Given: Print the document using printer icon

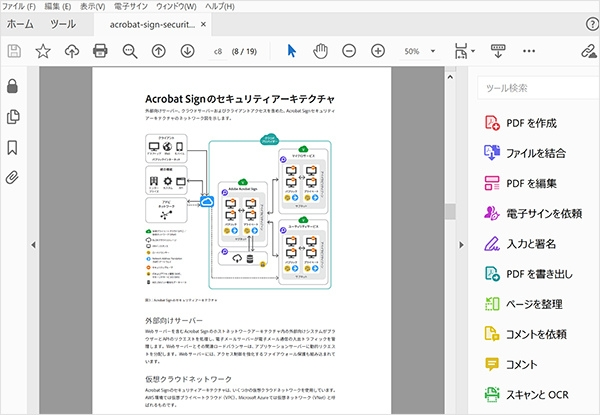Looking at the screenshot, I should pos(100,50).
